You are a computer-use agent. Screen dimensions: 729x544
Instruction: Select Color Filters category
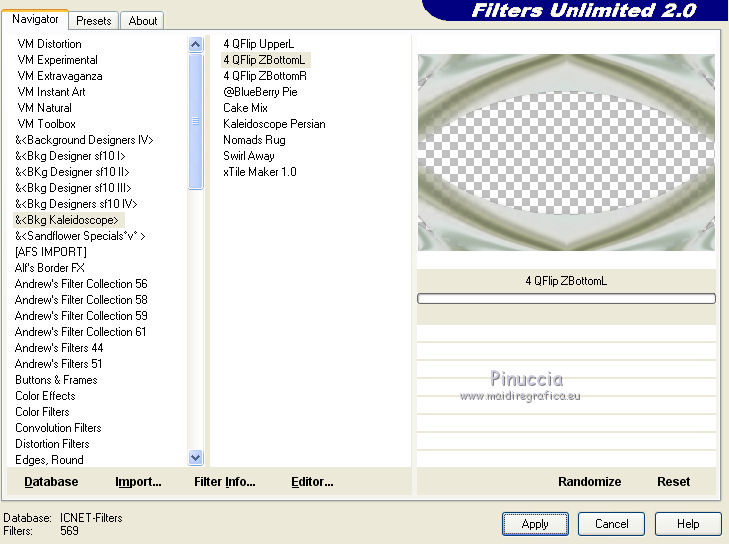42,412
